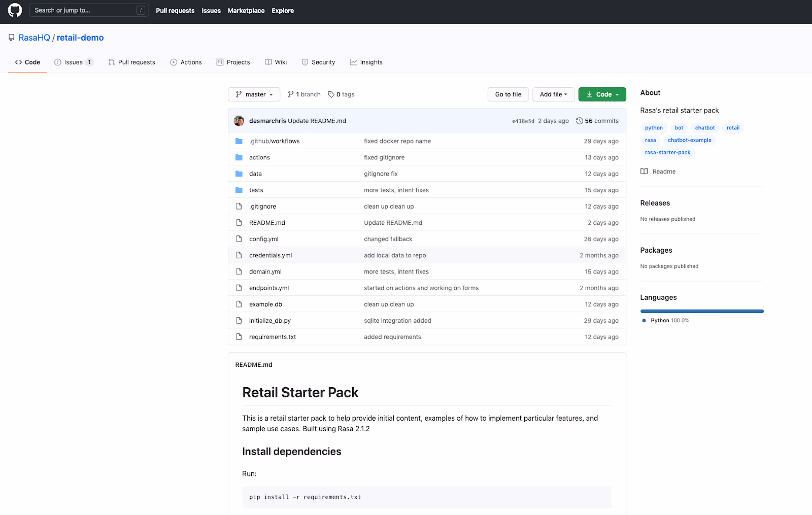
Task: Click the Readme book icon in About
Action: [644, 171]
